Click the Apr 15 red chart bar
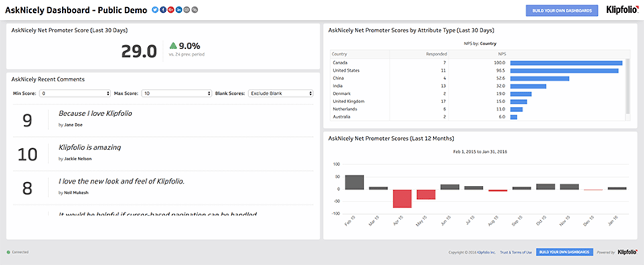 (x=402, y=199)
